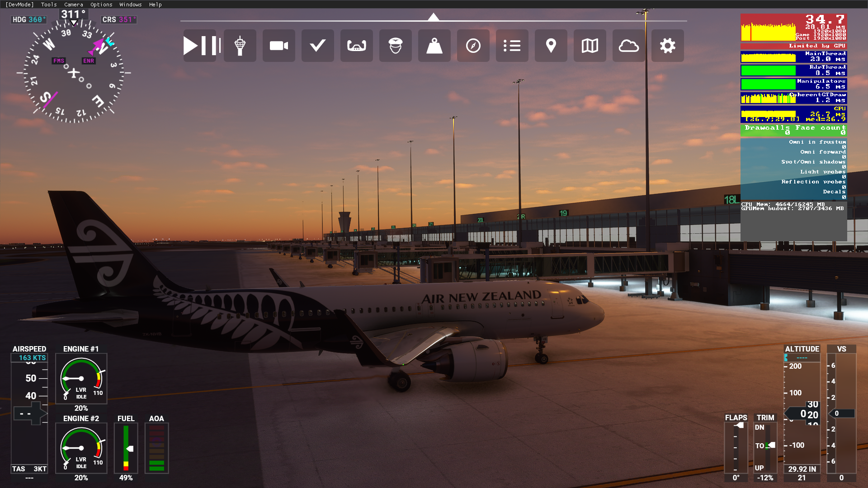Click the Drawcalls Face count bar
The width and height of the screenshot is (868, 488).
pyautogui.click(x=793, y=130)
